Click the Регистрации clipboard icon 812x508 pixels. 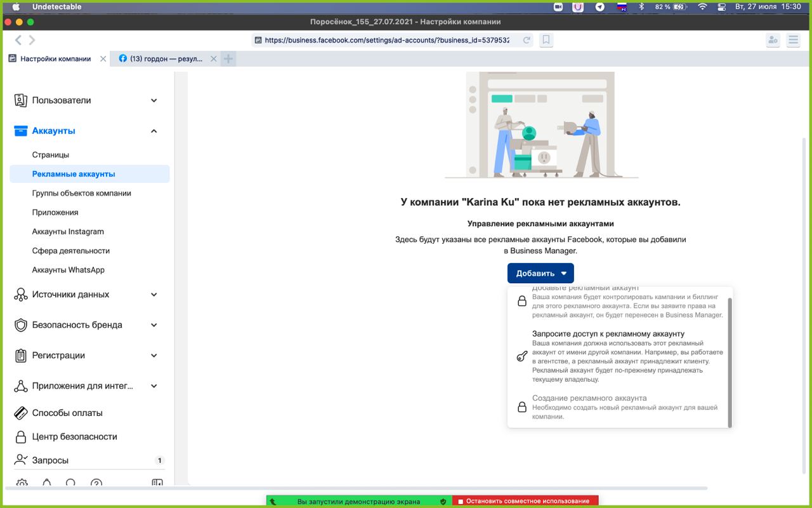point(21,356)
